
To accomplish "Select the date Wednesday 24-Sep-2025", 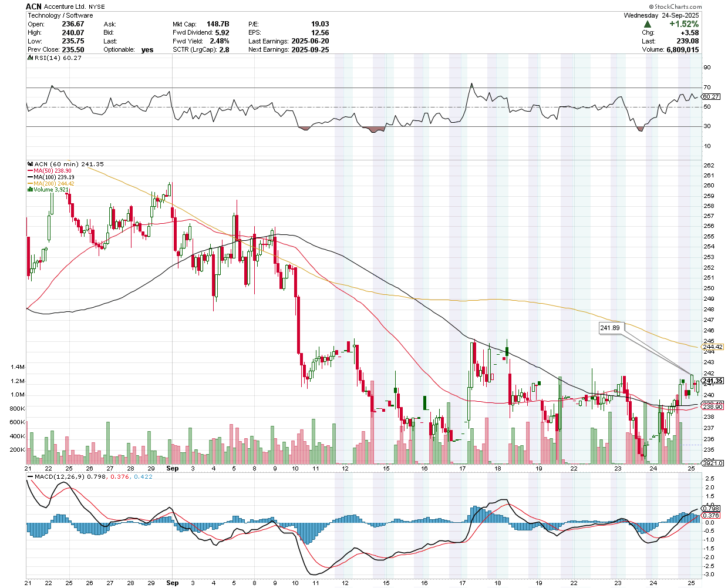I will point(662,15).
